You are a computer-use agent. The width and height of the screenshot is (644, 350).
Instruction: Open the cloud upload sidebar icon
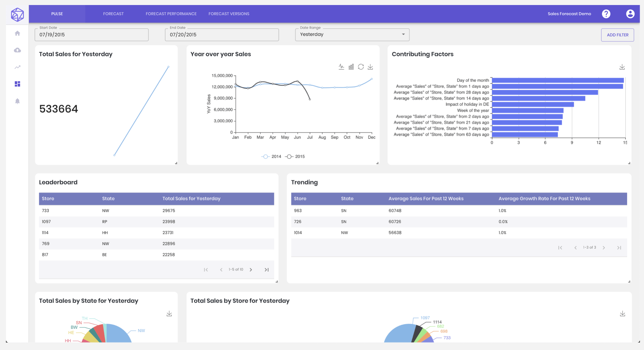[18, 50]
